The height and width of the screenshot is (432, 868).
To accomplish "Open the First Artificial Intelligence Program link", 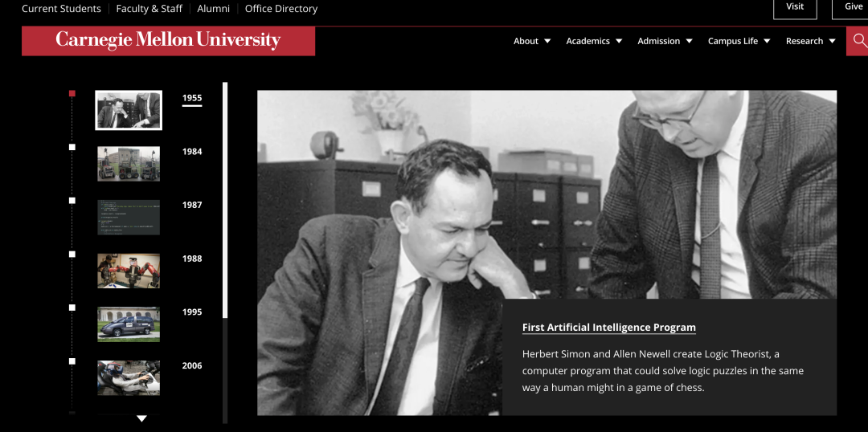I will tap(609, 327).
